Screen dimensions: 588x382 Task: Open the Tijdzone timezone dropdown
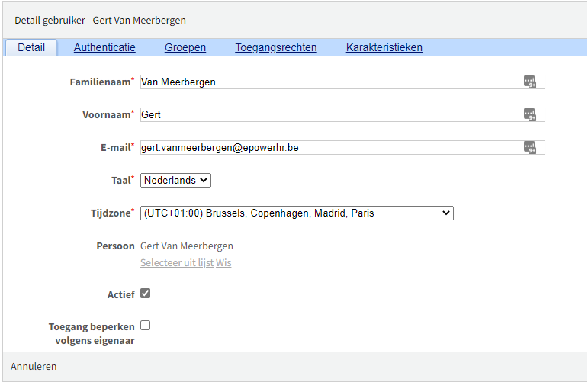(x=297, y=213)
